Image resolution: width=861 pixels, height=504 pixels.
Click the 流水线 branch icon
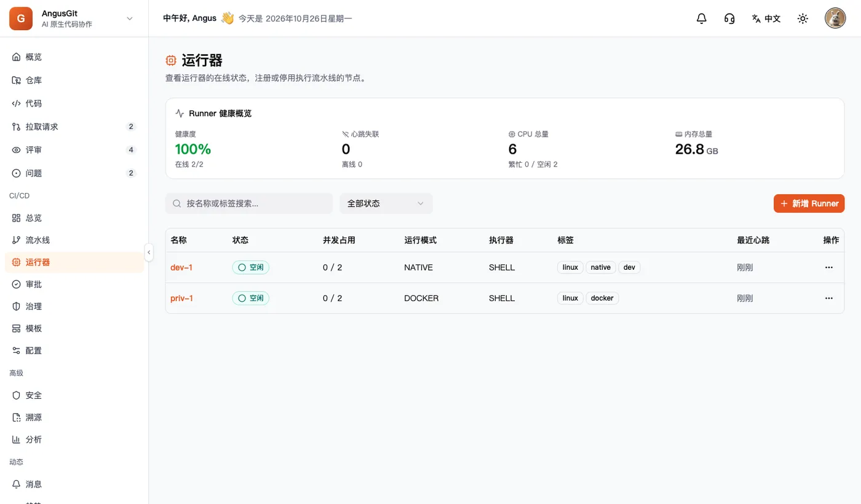(x=17, y=240)
